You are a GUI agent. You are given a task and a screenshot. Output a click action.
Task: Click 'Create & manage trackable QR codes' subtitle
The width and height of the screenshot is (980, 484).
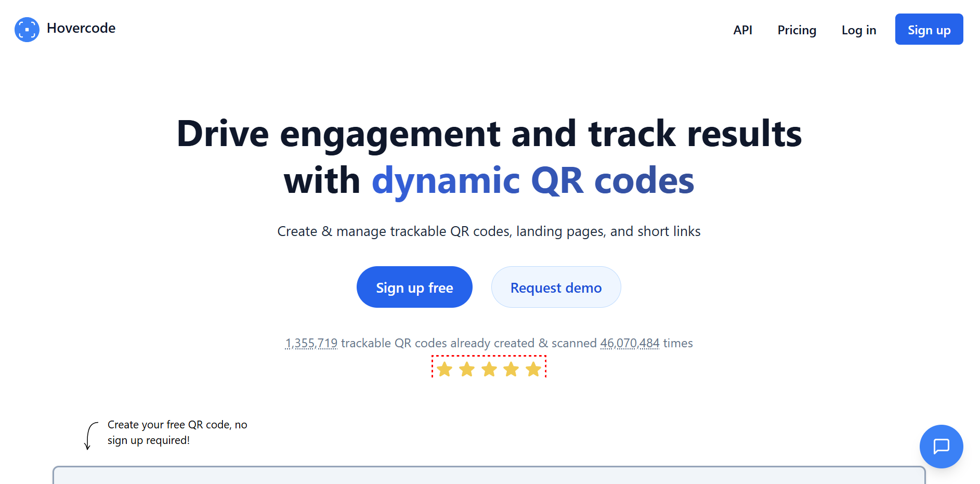click(489, 231)
